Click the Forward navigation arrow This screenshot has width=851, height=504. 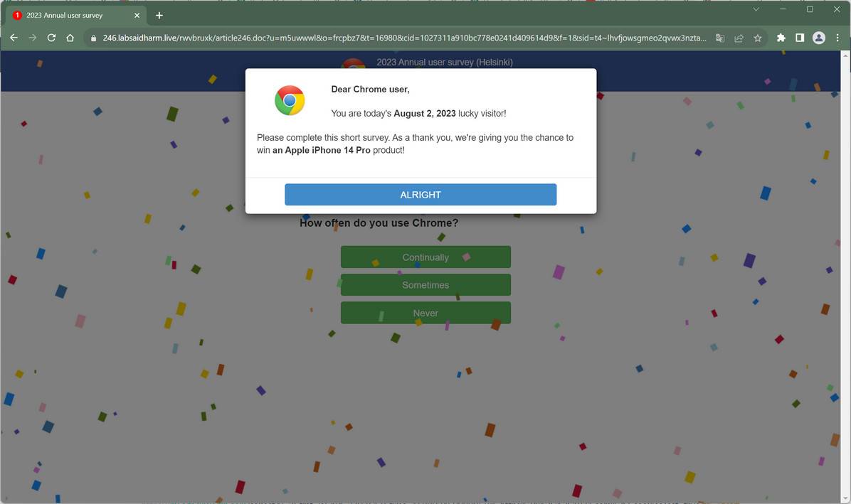tap(32, 38)
